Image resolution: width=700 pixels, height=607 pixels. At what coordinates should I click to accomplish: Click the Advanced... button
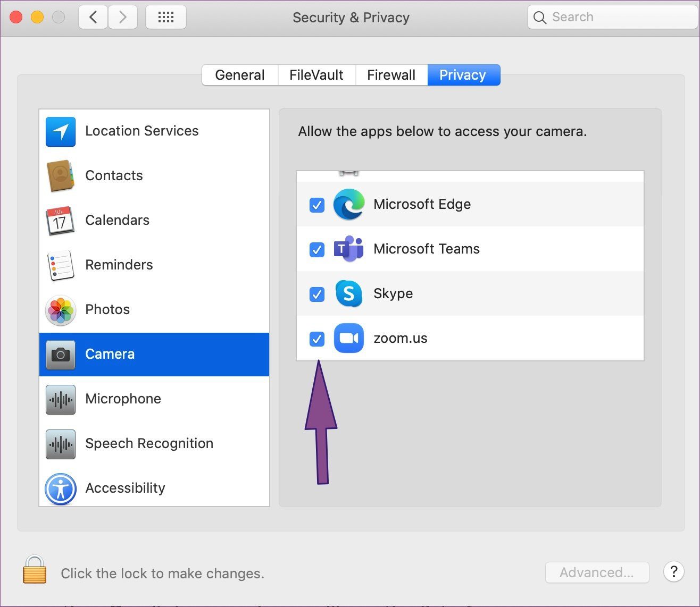[x=597, y=572]
